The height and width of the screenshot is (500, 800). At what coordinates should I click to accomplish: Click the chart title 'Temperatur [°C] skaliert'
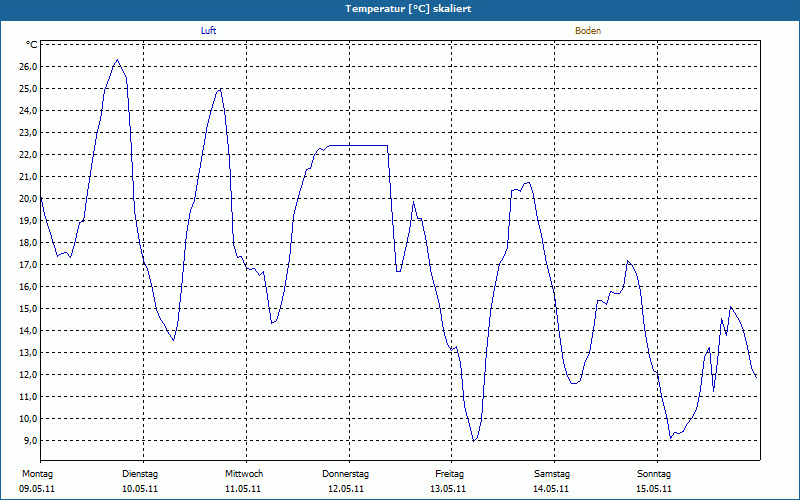[408, 9]
